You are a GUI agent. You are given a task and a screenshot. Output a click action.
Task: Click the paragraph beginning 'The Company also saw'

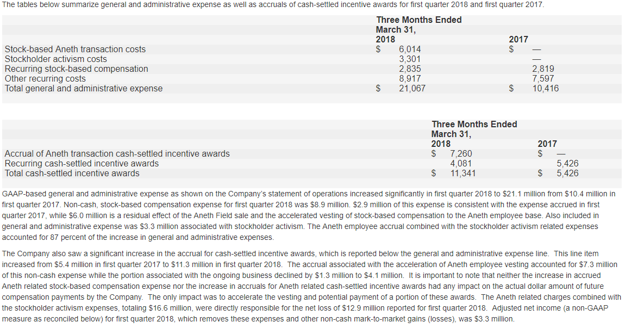311,286
